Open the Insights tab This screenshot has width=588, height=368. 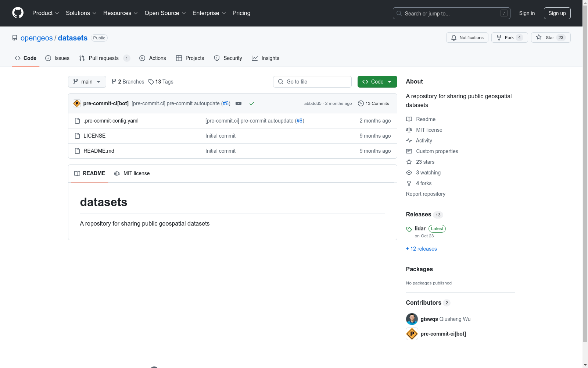pos(265,58)
